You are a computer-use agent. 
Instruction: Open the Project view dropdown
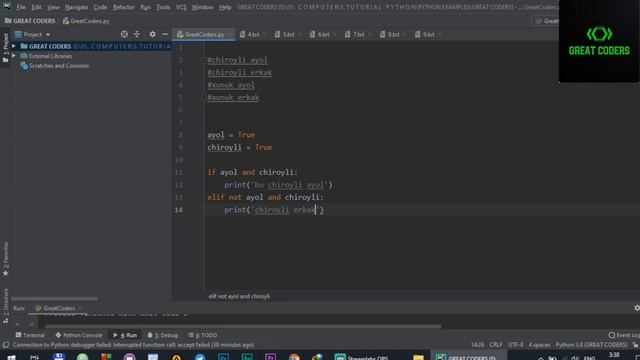(33, 35)
